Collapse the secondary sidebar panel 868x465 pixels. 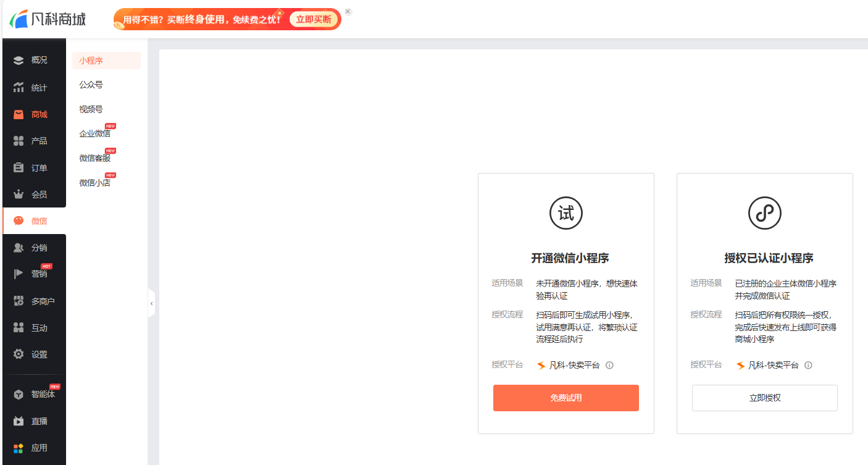click(x=151, y=303)
